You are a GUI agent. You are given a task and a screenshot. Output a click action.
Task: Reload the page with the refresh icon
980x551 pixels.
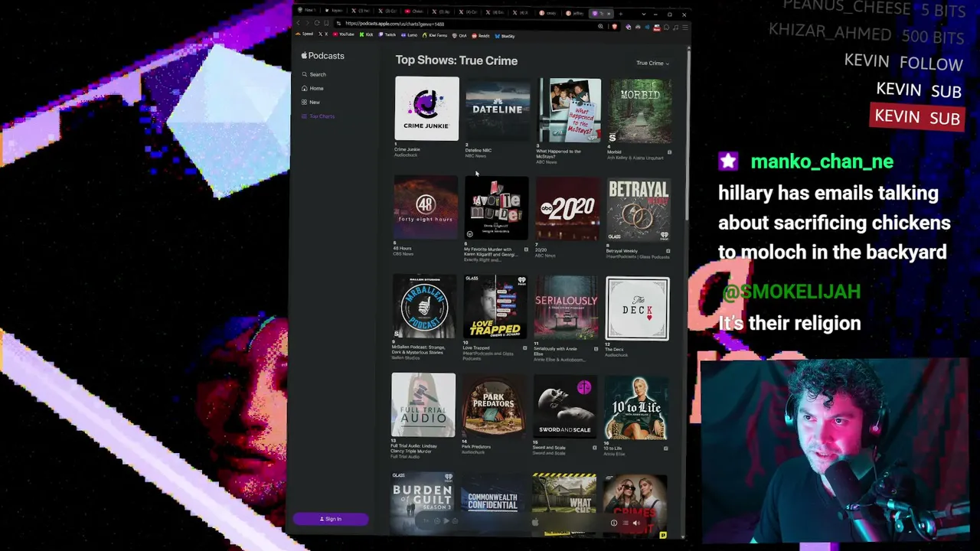click(317, 24)
